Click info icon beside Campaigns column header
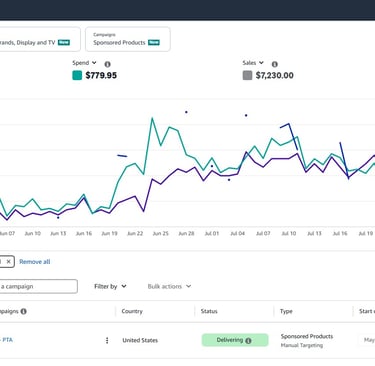 pos(24,311)
